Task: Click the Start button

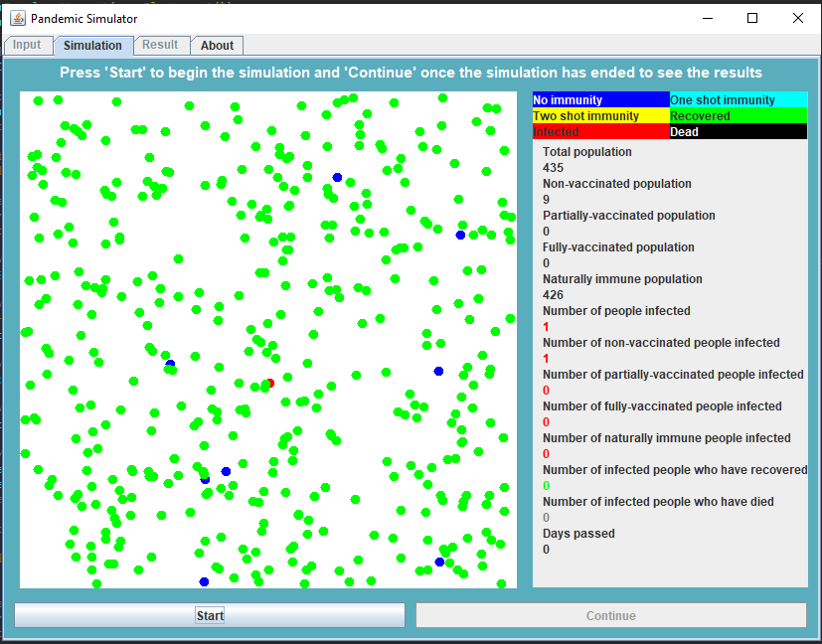Action: coord(210,615)
